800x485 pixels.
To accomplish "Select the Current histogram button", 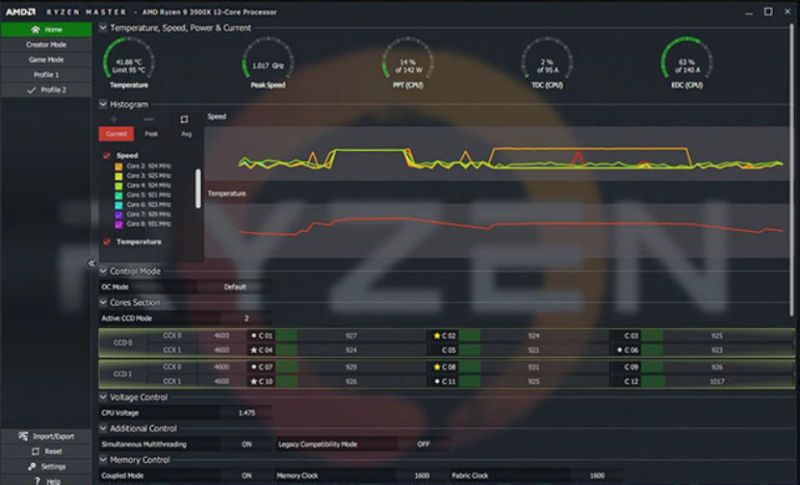I will click(x=116, y=134).
